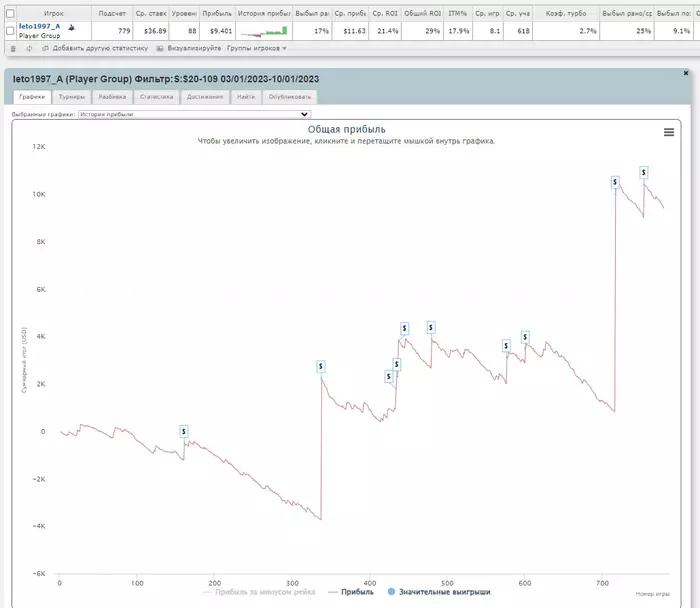This screenshot has width=700, height=608.
Task: Click the $ marker near game 575
Action: click(x=506, y=346)
